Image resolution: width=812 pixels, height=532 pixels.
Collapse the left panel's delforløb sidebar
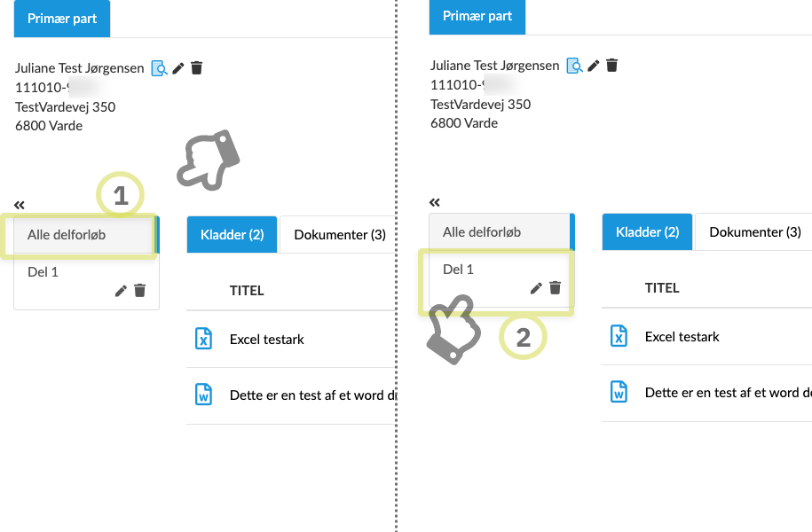click(x=20, y=205)
